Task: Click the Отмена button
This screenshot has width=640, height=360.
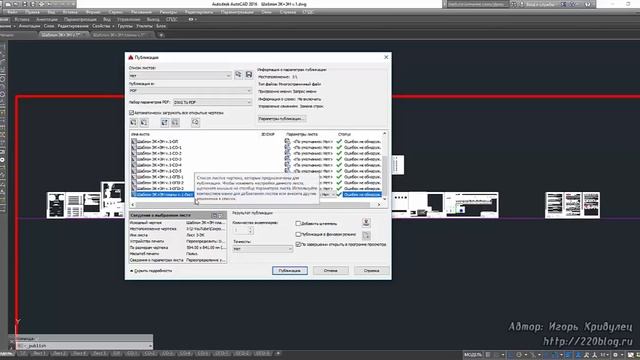Action: pos(331,271)
